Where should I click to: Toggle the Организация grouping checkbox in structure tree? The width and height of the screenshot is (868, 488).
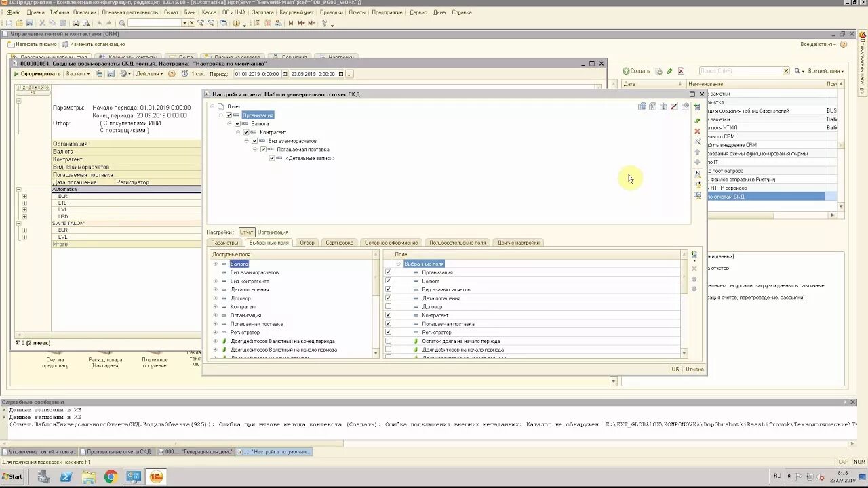coord(229,115)
